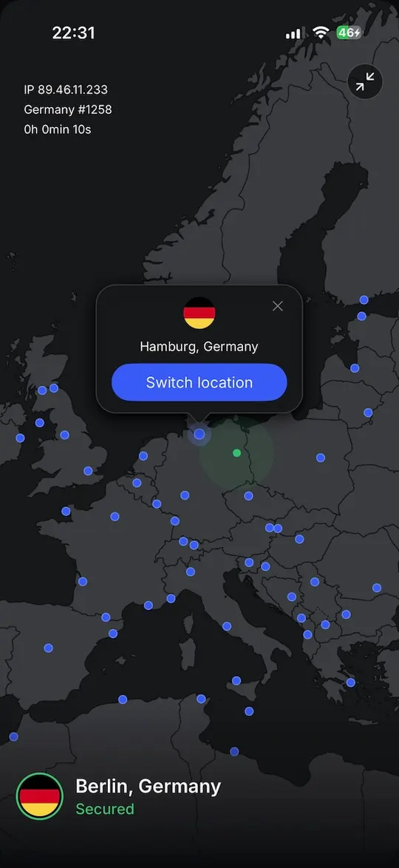Tap the Wi-Fi icon in the status bar

321,33
